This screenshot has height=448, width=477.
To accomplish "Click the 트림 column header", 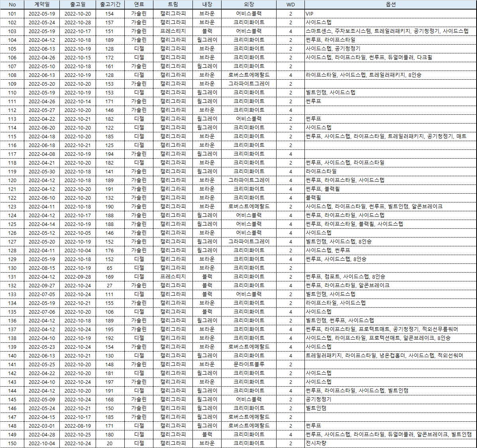I will [173, 4].
